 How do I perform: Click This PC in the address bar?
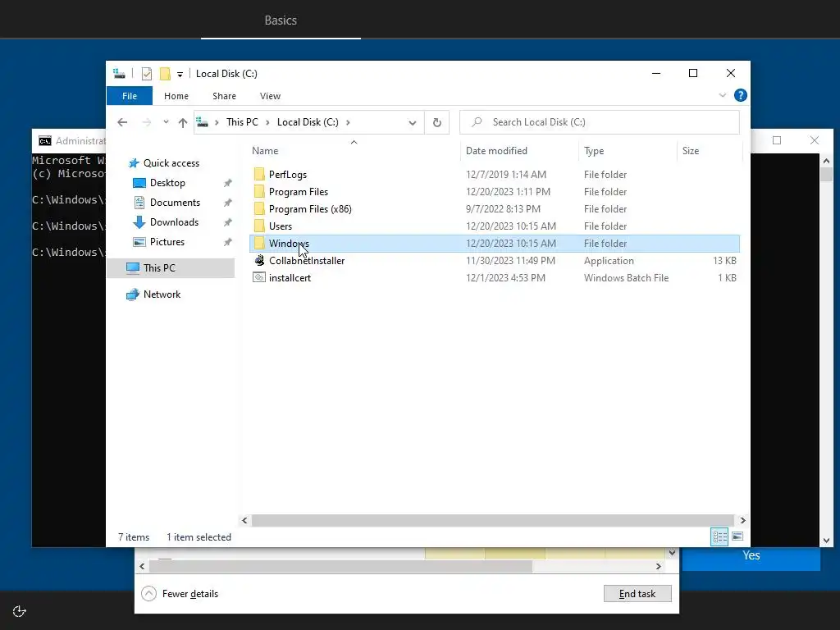click(x=242, y=122)
